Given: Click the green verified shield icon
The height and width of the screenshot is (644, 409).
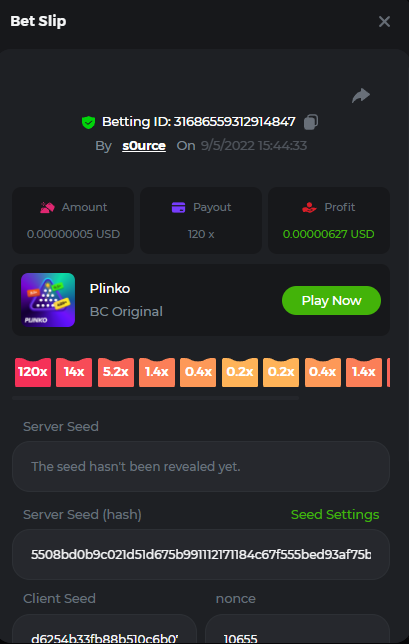Looking at the screenshot, I should tap(88, 122).
